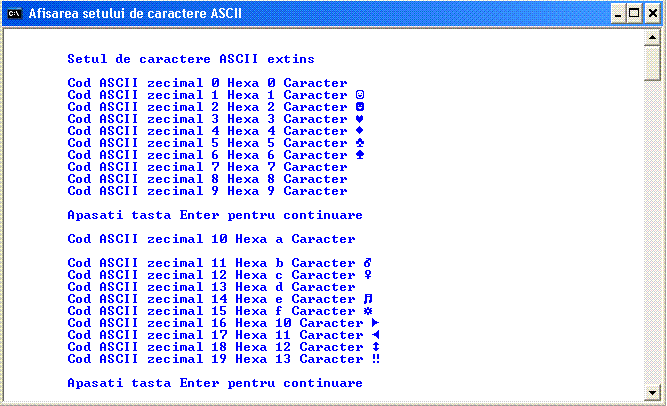
Task: Open the console system menu icon
Action: click(x=15, y=14)
